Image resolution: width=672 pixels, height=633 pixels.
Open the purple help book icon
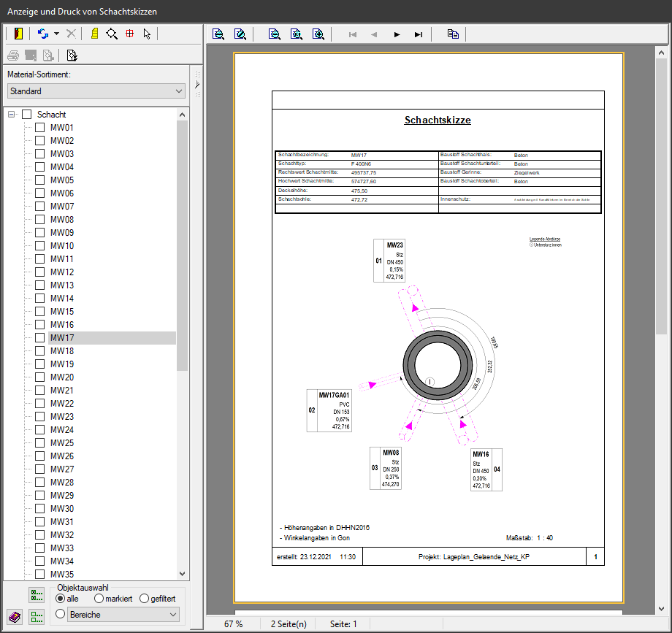tap(15, 617)
